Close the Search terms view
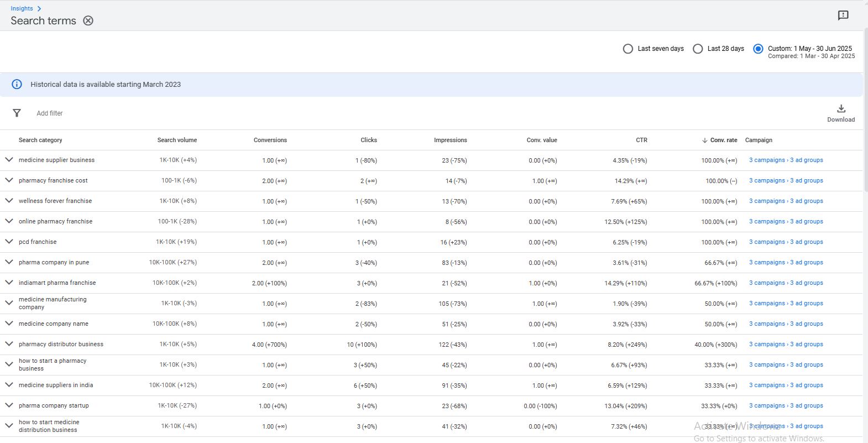This screenshot has height=443, width=868. (88, 20)
